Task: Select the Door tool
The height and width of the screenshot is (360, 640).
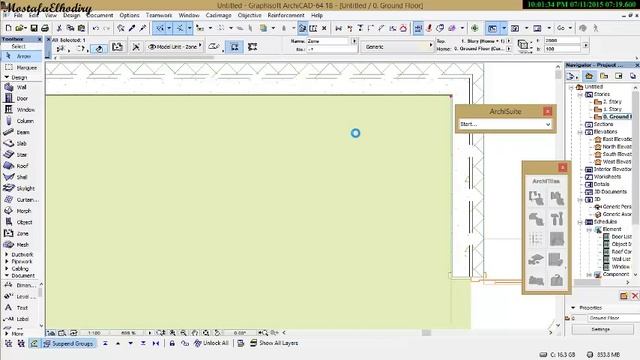Action: coord(21,98)
